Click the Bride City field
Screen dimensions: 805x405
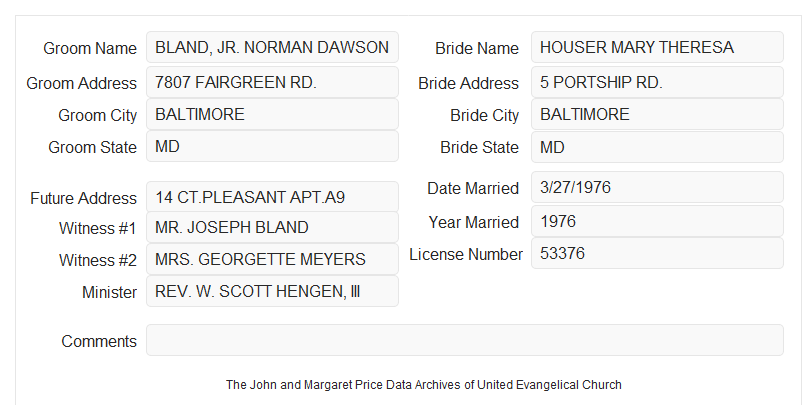click(x=657, y=114)
